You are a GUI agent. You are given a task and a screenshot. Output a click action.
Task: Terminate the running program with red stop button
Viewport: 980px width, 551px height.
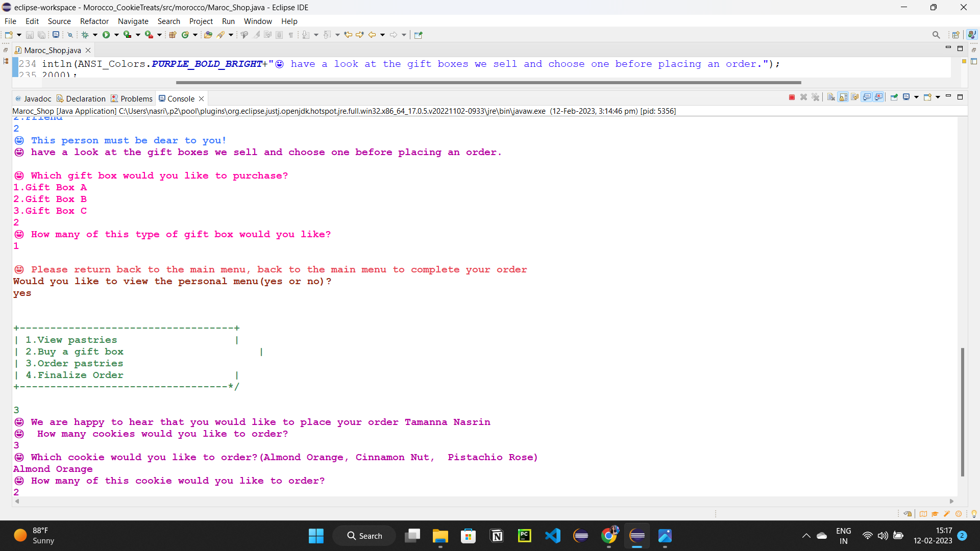pyautogui.click(x=792, y=97)
